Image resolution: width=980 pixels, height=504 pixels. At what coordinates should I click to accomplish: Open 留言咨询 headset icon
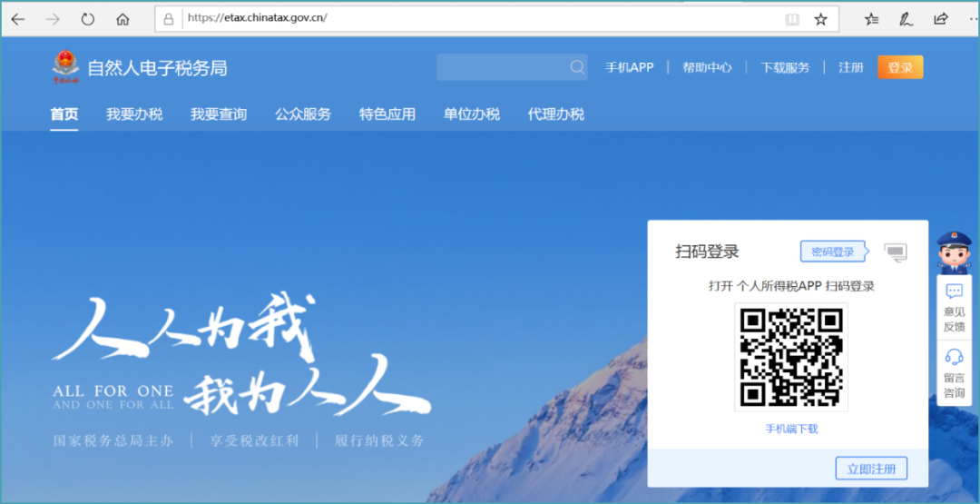coord(954,357)
